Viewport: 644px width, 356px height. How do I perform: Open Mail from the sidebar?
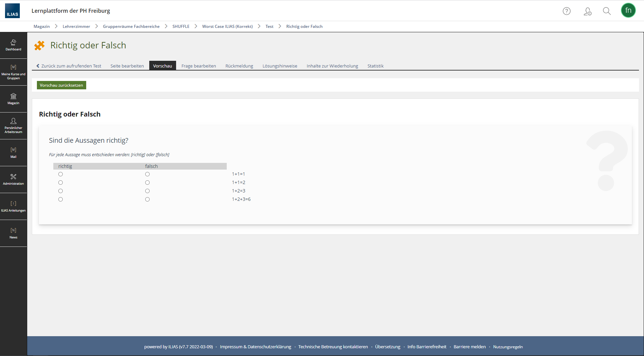coord(13,152)
